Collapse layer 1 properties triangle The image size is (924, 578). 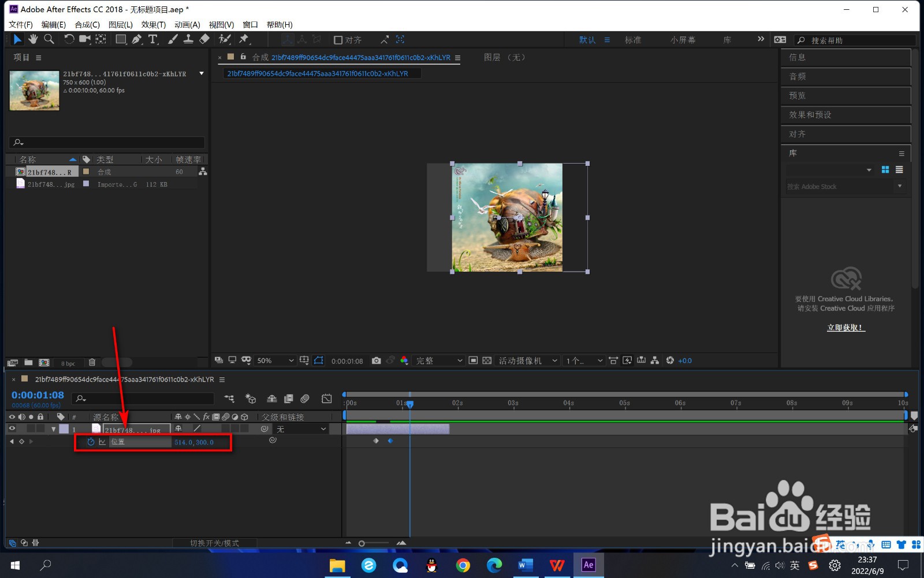point(53,429)
